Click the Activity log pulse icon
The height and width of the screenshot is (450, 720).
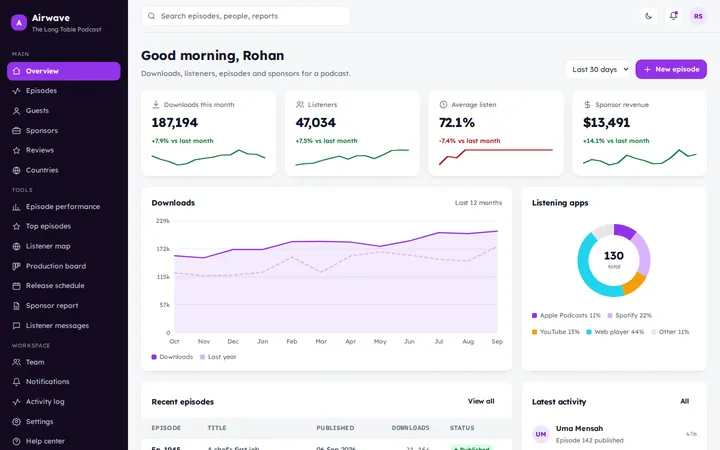point(17,402)
